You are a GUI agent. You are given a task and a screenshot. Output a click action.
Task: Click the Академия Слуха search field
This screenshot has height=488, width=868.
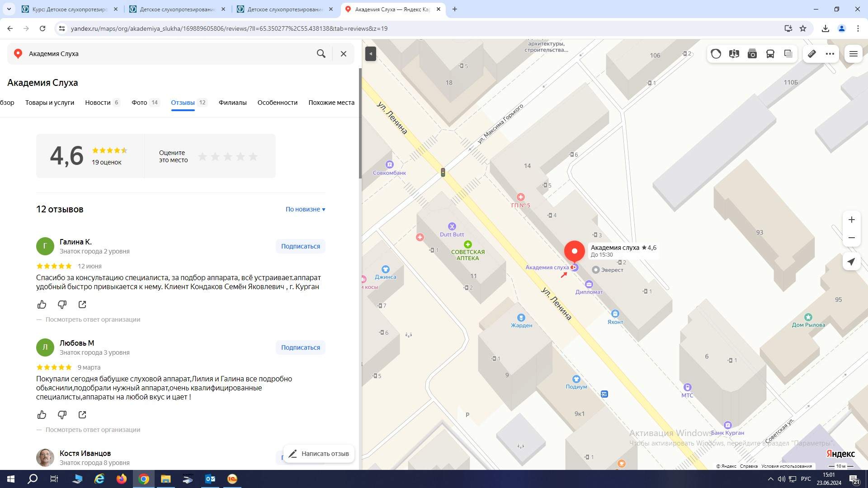tap(167, 54)
